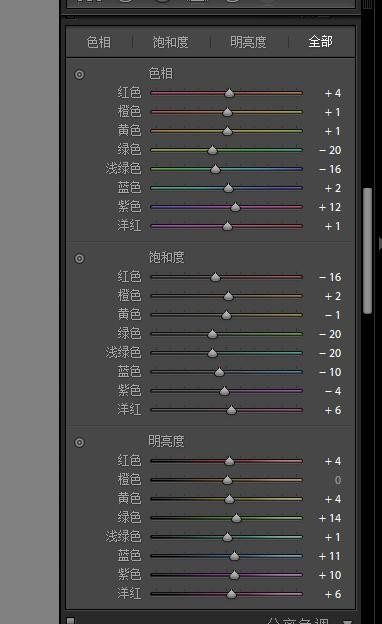This screenshot has height=624, width=382.
Task: Click the 色相 浅绿色 value -16
Action: [330, 169]
